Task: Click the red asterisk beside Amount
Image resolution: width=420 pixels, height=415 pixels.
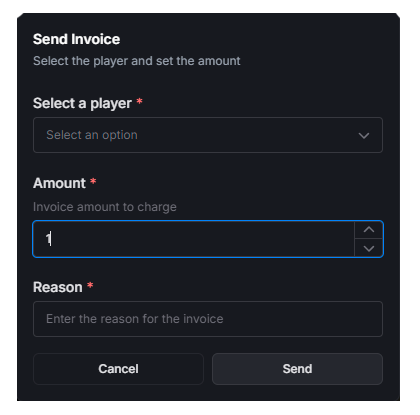Action: pyautogui.click(x=93, y=181)
